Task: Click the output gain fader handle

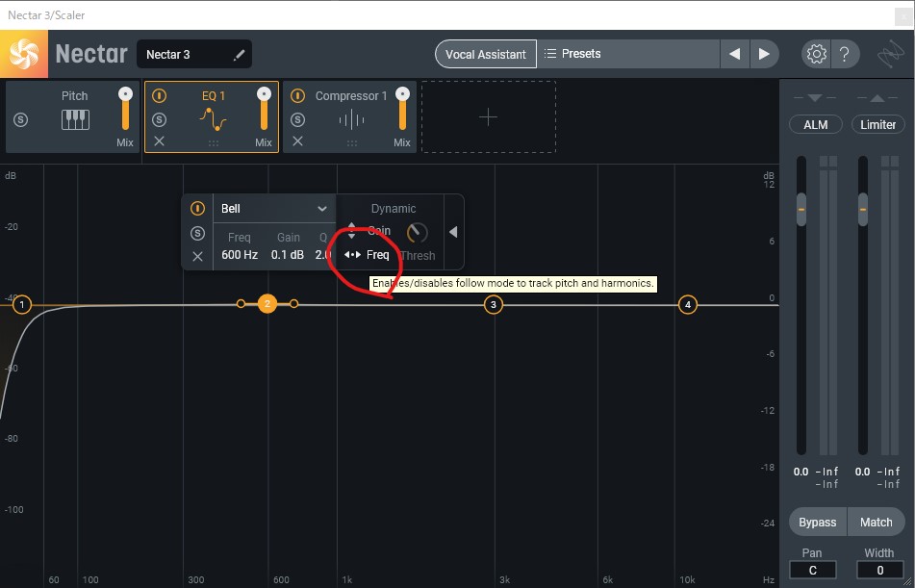Action: 862,210
